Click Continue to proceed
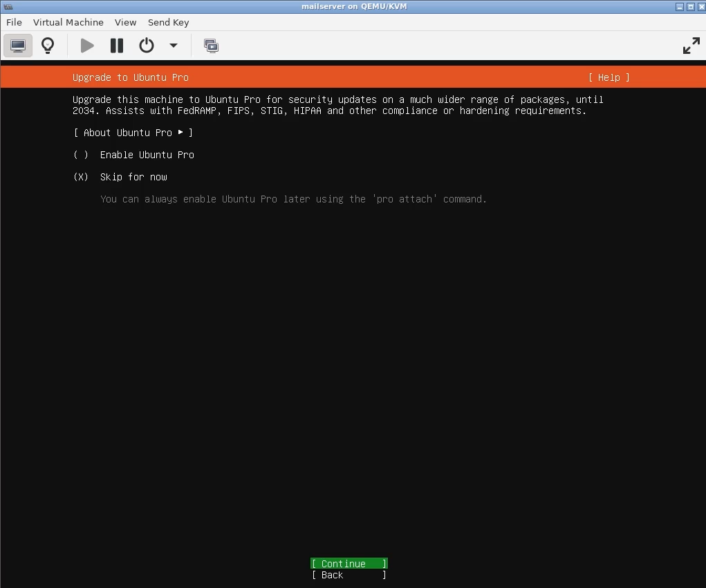 349,563
